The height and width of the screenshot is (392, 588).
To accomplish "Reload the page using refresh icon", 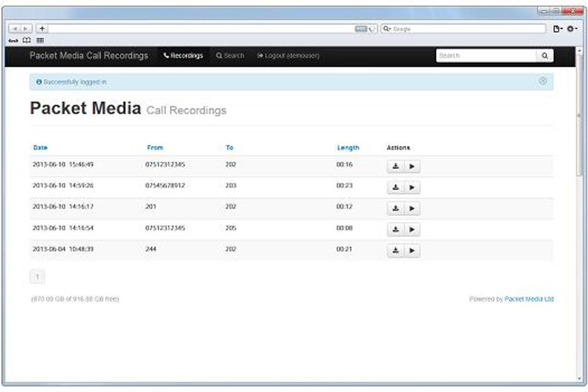I will pyautogui.click(x=373, y=29).
